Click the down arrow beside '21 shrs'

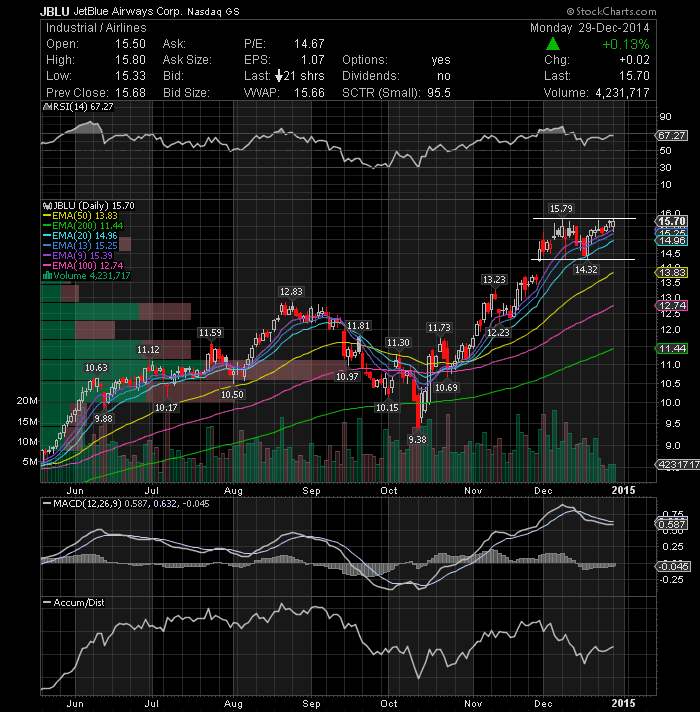pos(279,76)
